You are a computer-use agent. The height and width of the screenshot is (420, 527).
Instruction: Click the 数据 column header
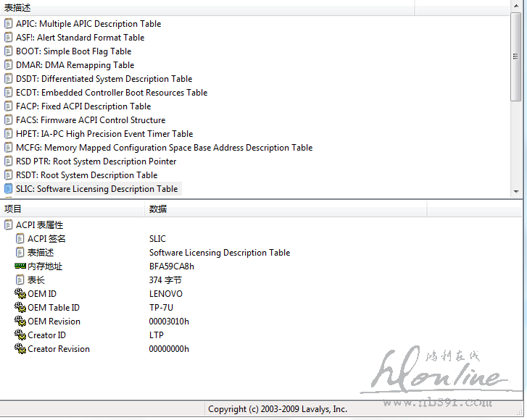[x=286, y=209]
